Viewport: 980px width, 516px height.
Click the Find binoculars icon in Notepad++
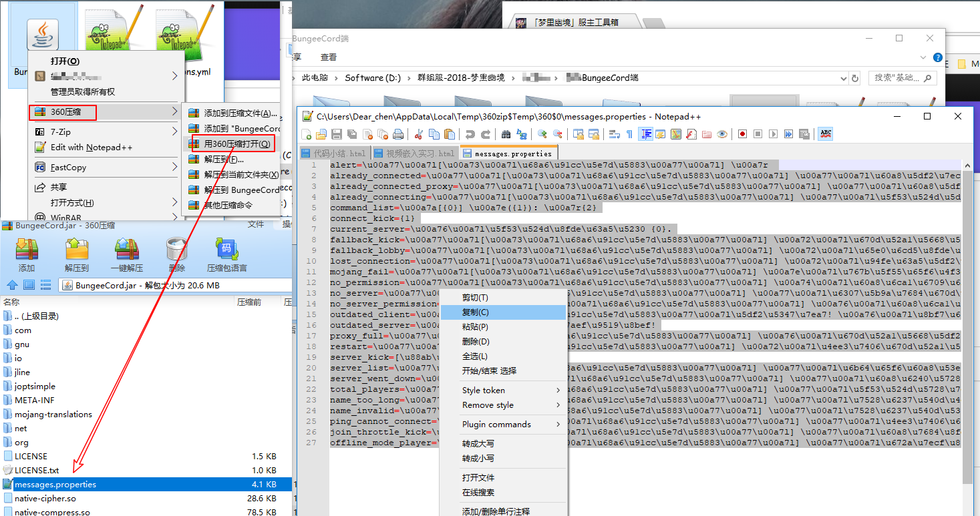[506, 134]
